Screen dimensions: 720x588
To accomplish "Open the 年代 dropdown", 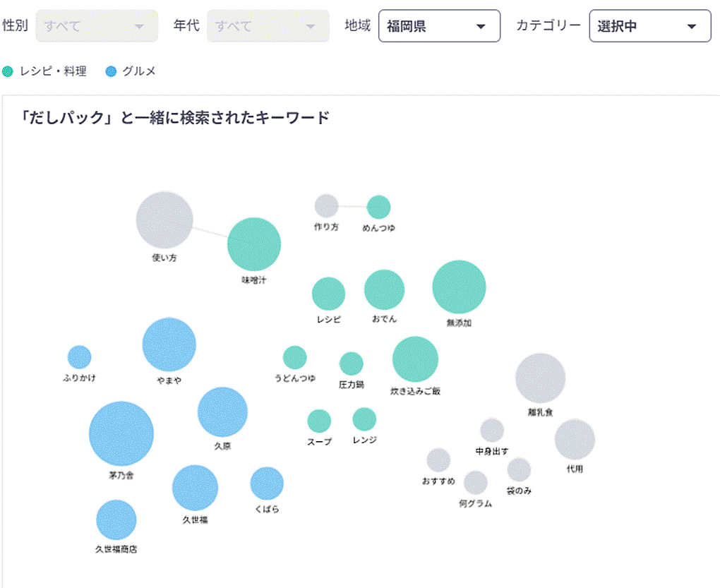I will pos(268,26).
